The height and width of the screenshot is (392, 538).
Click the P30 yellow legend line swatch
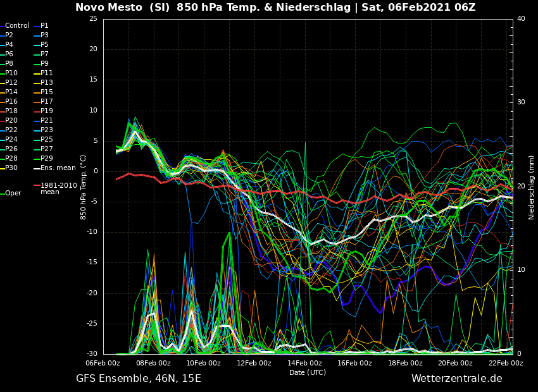(x=2, y=168)
